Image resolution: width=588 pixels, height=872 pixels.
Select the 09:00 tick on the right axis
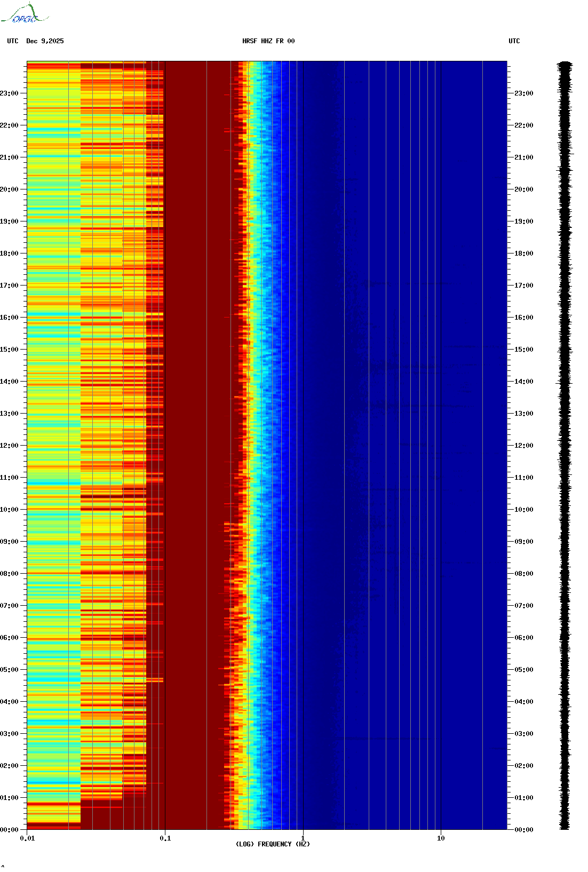click(523, 542)
